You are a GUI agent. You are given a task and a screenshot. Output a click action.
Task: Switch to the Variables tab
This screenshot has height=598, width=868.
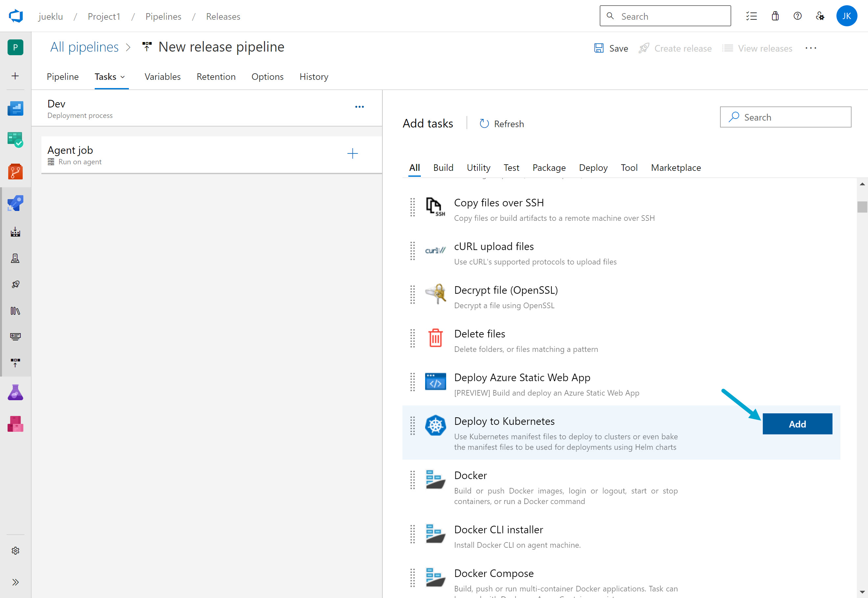coord(162,77)
